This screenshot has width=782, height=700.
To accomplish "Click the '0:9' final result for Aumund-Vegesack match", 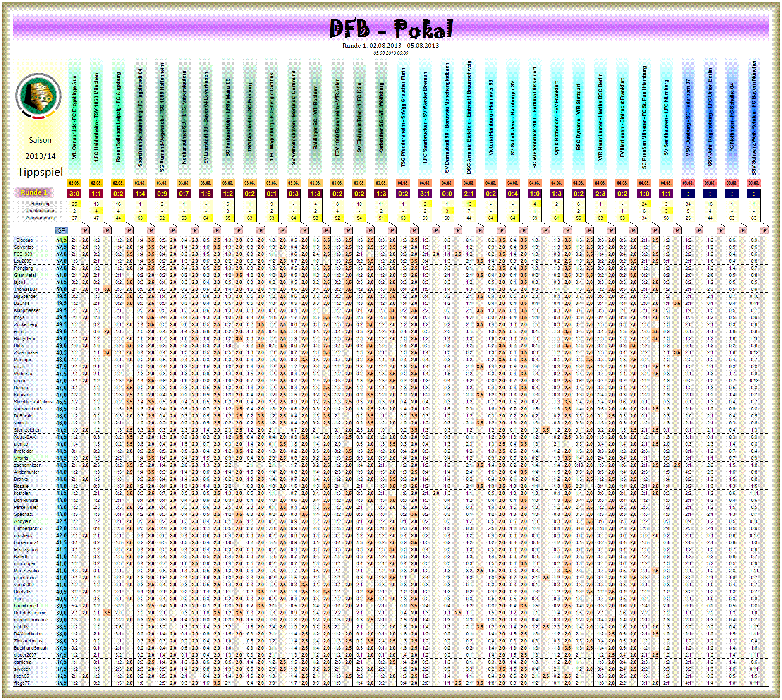I will (x=162, y=193).
